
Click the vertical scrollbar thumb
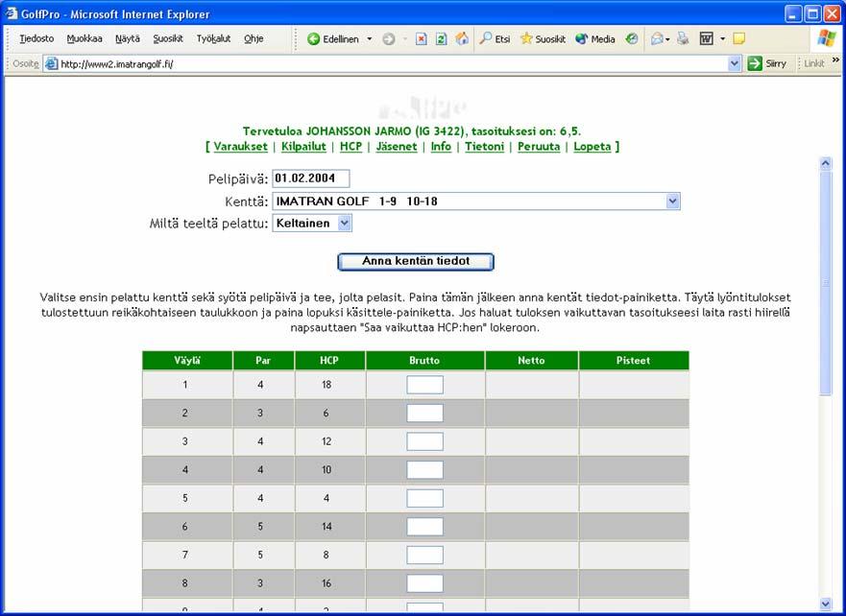pos(826,283)
